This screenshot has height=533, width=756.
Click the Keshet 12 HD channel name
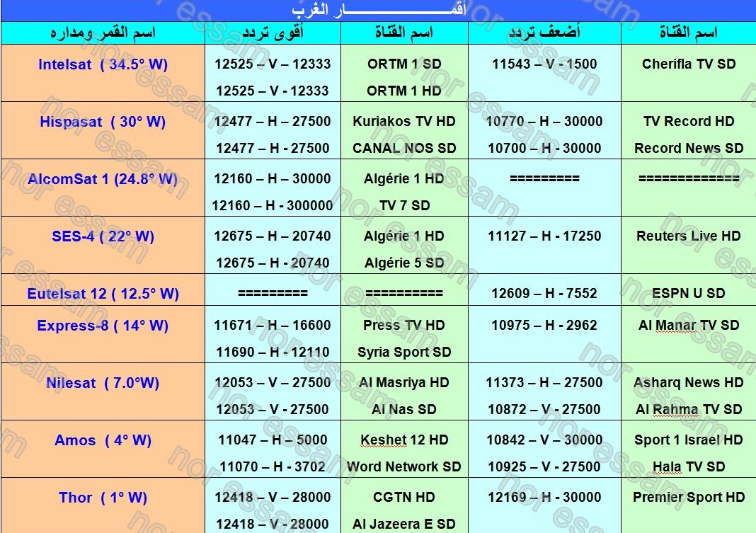tap(403, 440)
